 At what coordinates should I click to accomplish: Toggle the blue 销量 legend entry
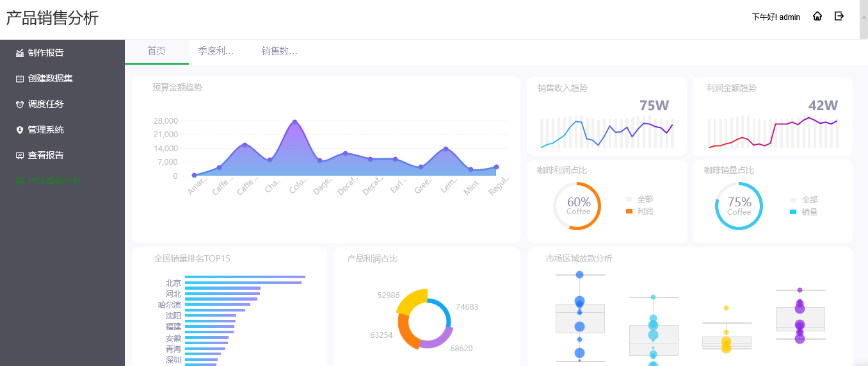804,212
